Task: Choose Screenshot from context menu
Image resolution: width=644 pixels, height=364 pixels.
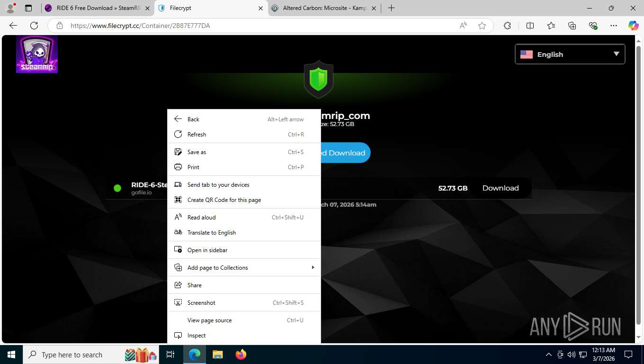Action: pos(244,303)
